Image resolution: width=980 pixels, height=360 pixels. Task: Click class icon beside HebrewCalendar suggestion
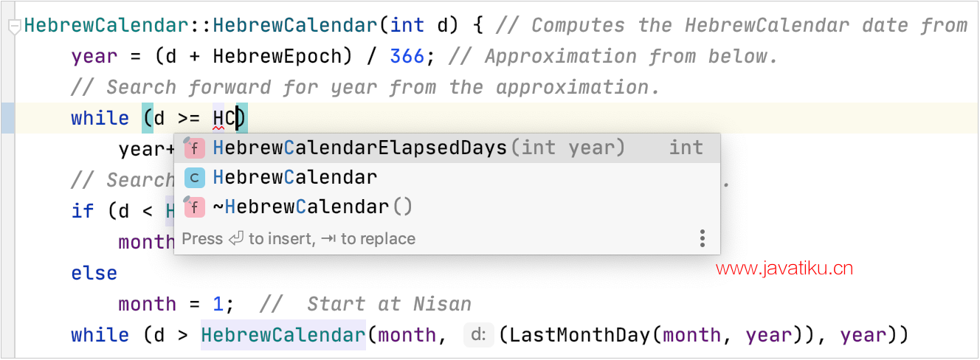[x=194, y=178]
